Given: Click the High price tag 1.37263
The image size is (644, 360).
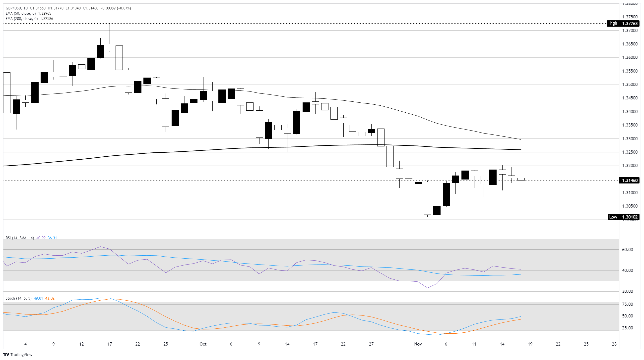Looking at the screenshot, I should click(x=630, y=23).
